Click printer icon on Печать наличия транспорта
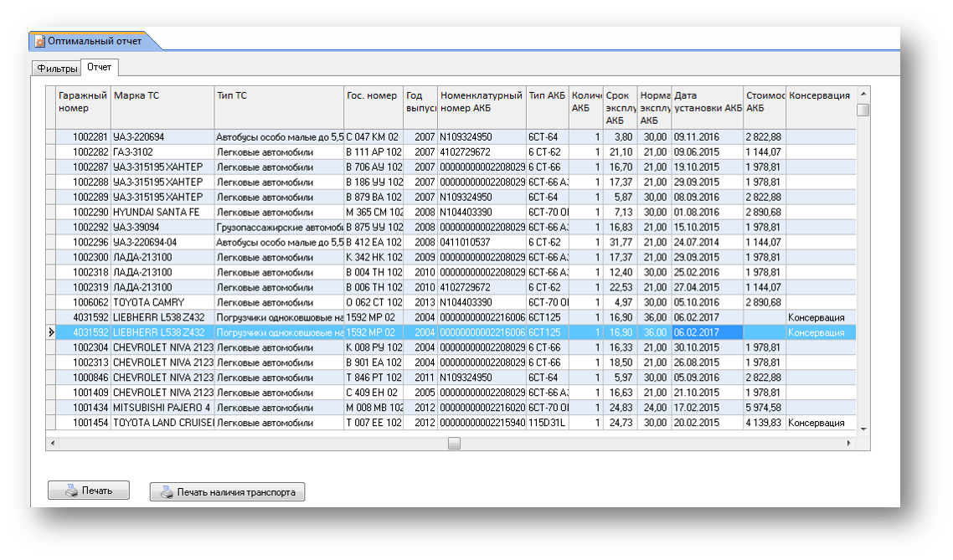This screenshot has height=560, width=953. click(167, 492)
